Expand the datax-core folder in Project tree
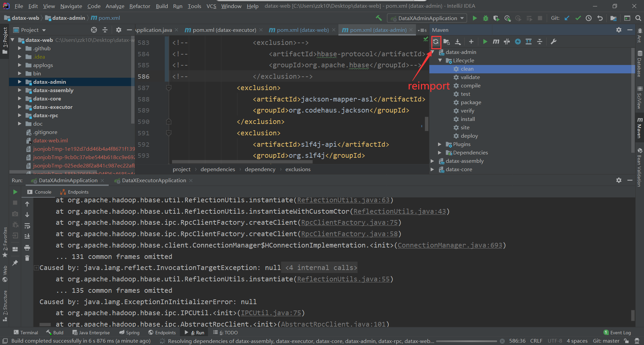The image size is (644, 345). [19, 99]
